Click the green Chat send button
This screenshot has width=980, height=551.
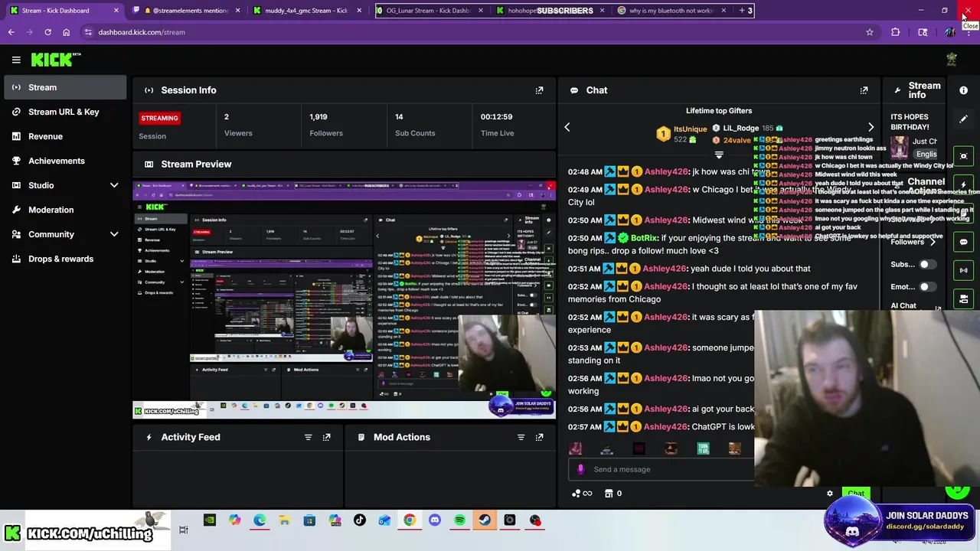856,494
